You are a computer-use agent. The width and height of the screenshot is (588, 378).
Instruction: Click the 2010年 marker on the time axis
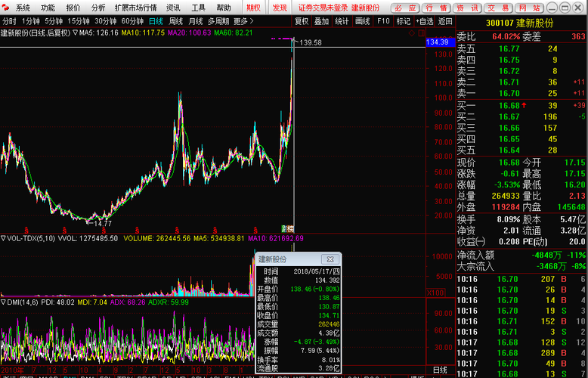pyautogui.click(x=12, y=370)
